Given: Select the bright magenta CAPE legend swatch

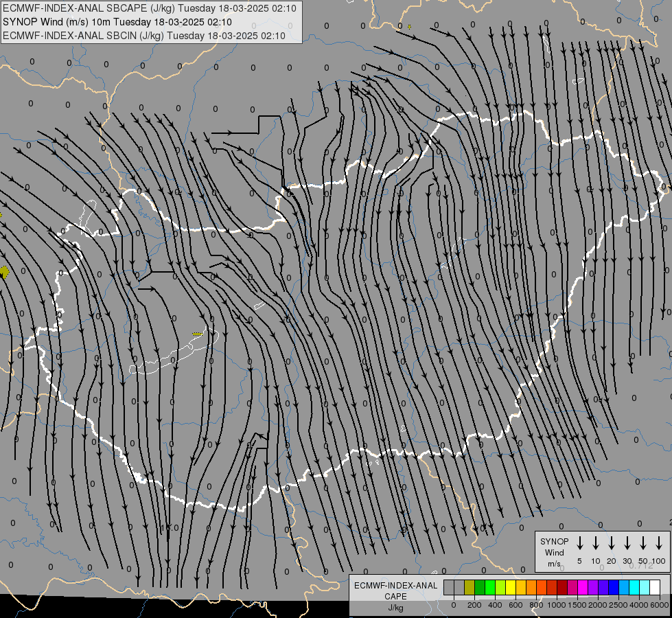Looking at the screenshot, I should (x=583, y=587).
